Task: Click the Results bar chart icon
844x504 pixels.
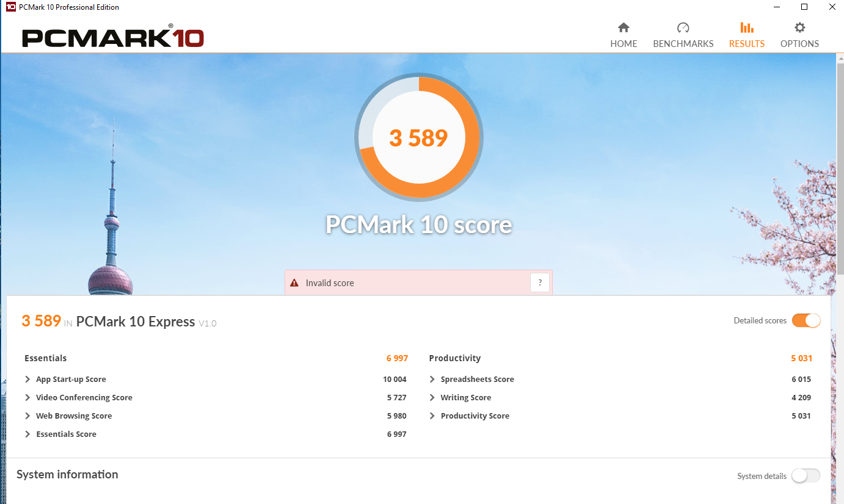Action: 746,27
